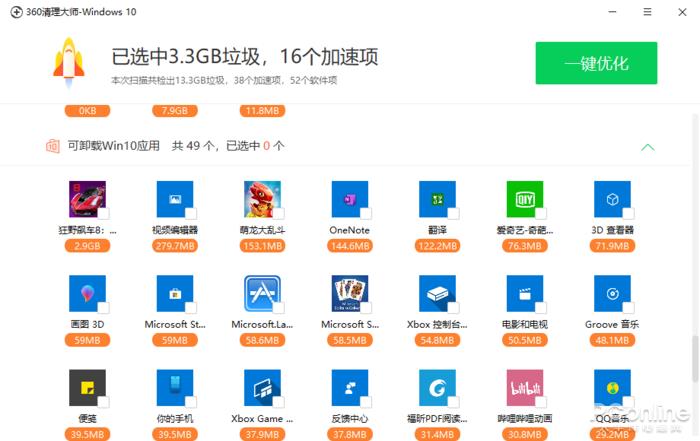The height and width of the screenshot is (441, 700).
Task: Click the Xbox Game app icon
Action: [262, 387]
